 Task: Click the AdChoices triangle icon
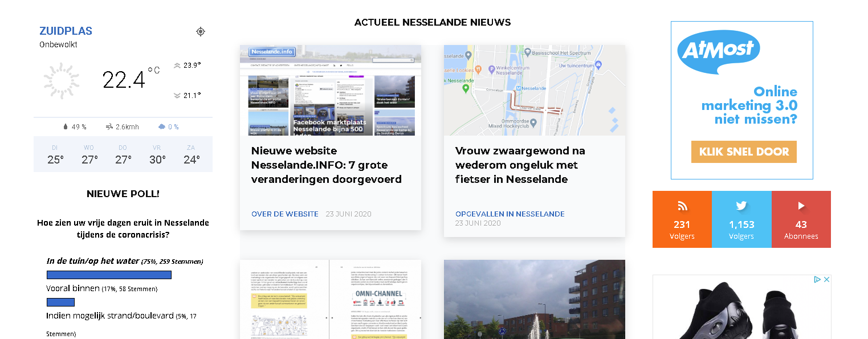(817, 280)
